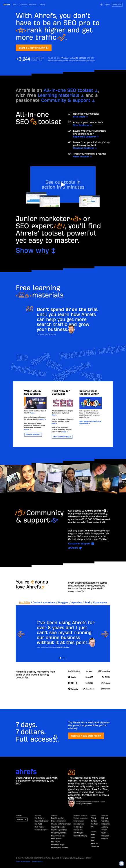Open the Ahrefs logo home link
This screenshot has height=868, width=126.
pos(7,5)
